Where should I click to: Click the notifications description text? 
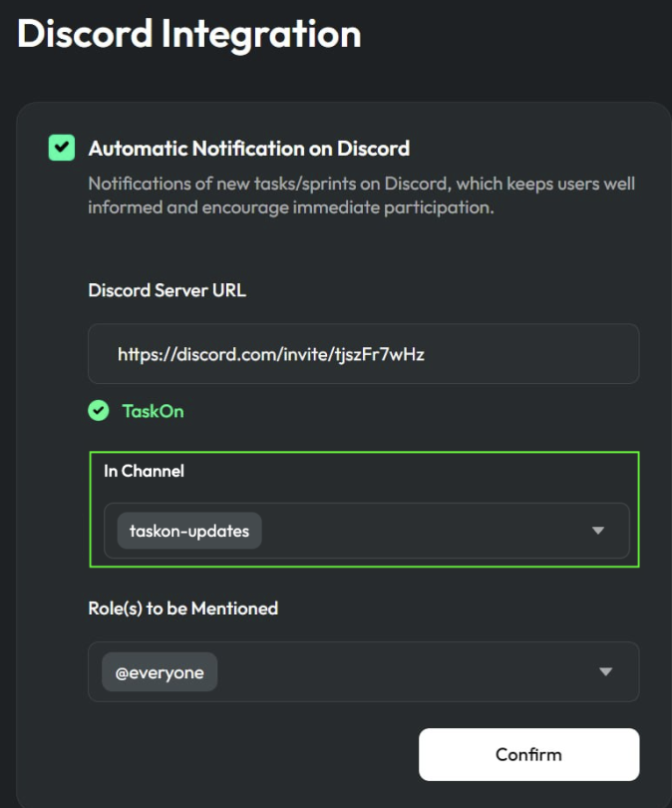click(362, 196)
